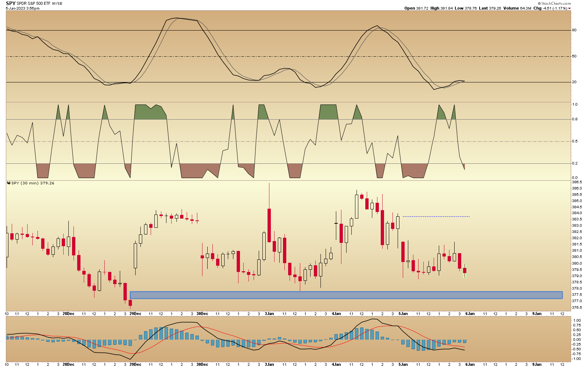Click the 376.5 price axis label
This screenshot has height=368, width=588.
(x=577, y=308)
